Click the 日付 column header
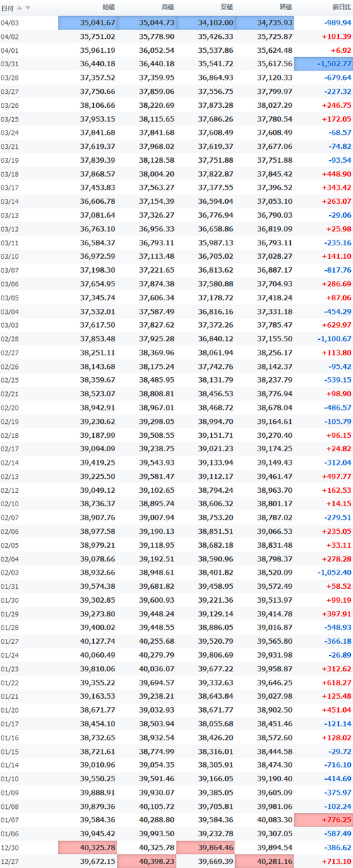The image size is (353, 868). point(7,8)
